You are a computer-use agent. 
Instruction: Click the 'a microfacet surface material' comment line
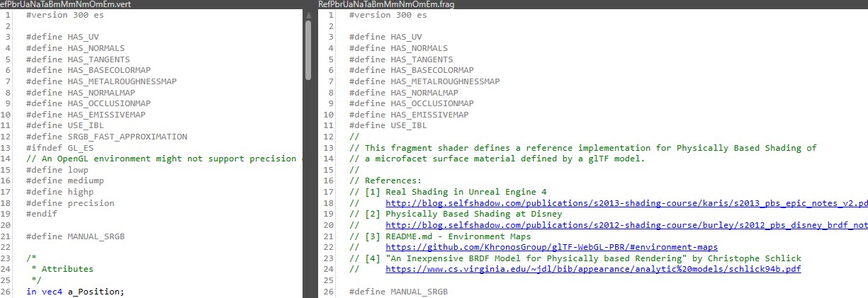pyautogui.click(x=497, y=159)
